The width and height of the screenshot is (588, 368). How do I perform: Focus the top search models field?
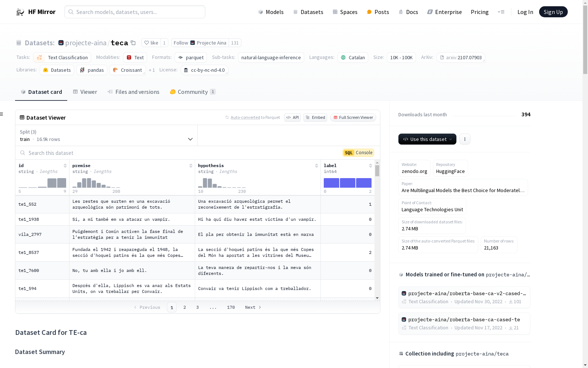(135, 12)
